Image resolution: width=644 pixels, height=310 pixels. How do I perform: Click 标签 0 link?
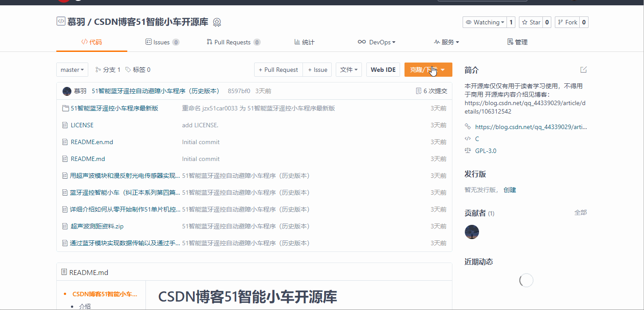(x=138, y=70)
